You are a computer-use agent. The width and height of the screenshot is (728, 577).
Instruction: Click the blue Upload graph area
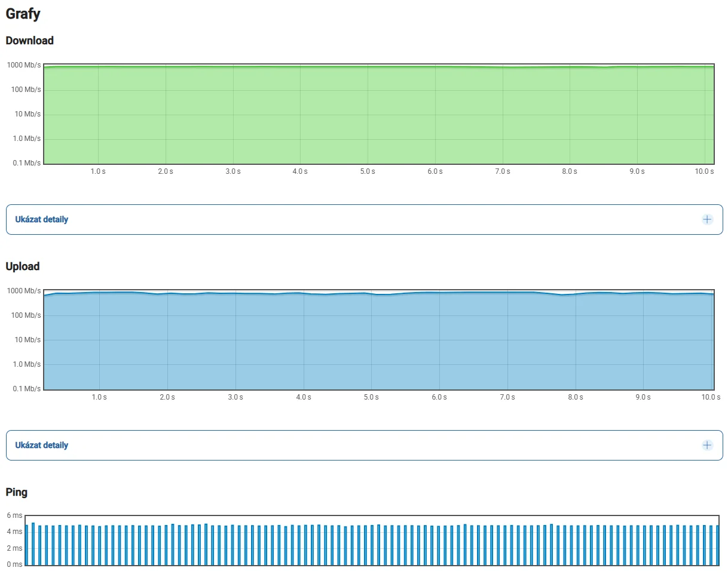379,339
